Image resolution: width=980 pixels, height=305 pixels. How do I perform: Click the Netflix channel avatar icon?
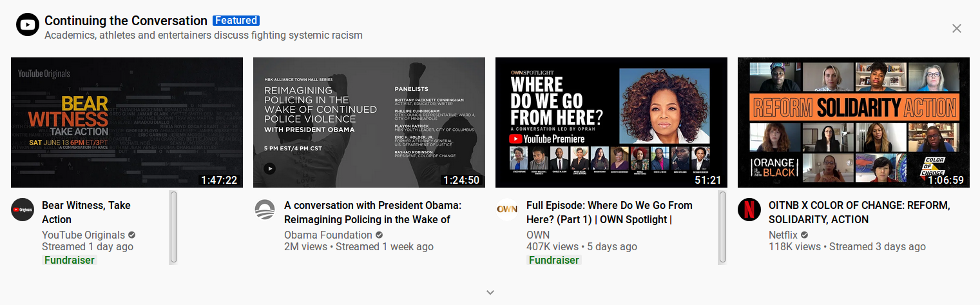[x=749, y=210]
